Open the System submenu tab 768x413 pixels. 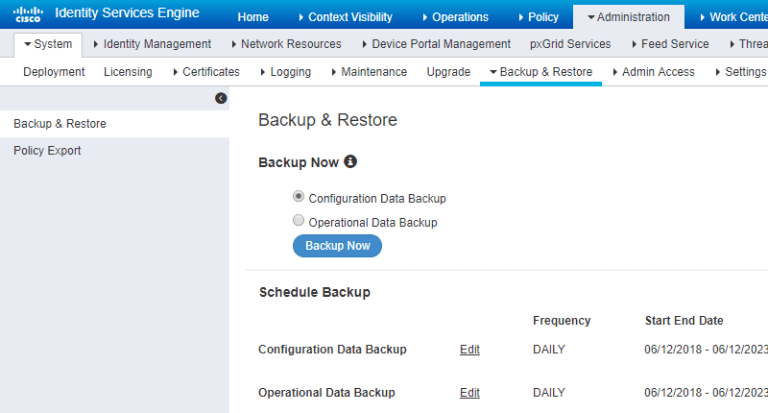pos(48,44)
